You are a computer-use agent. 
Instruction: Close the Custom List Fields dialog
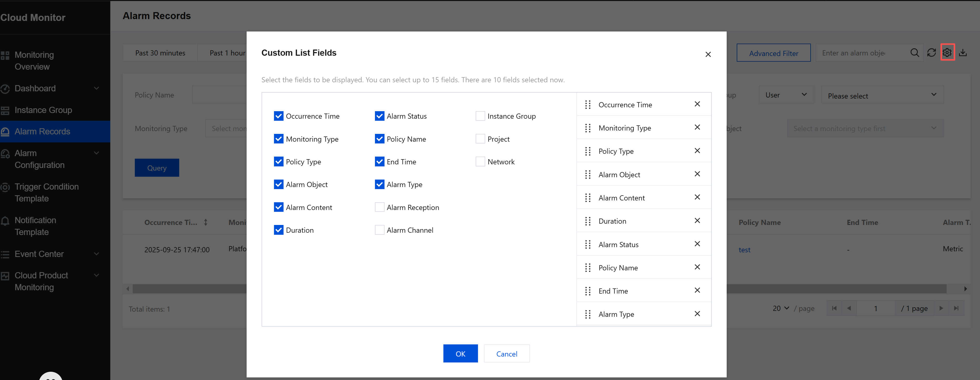coord(708,54)
